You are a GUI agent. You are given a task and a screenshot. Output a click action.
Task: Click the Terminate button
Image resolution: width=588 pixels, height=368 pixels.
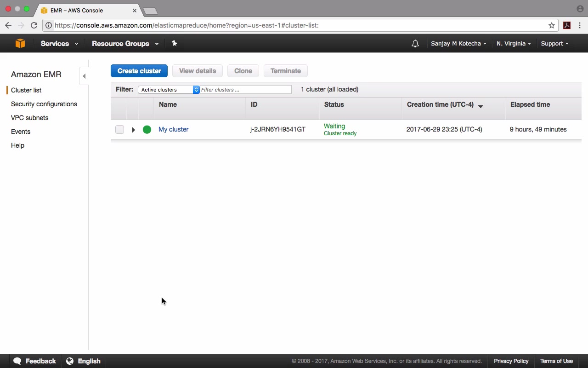tap(286, 71)
